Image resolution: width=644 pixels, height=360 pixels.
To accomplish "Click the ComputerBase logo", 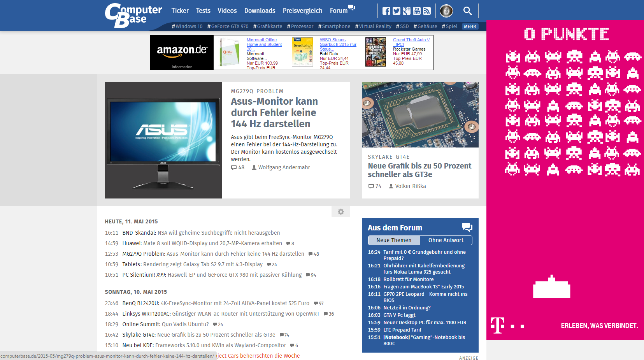I will 133,16.
